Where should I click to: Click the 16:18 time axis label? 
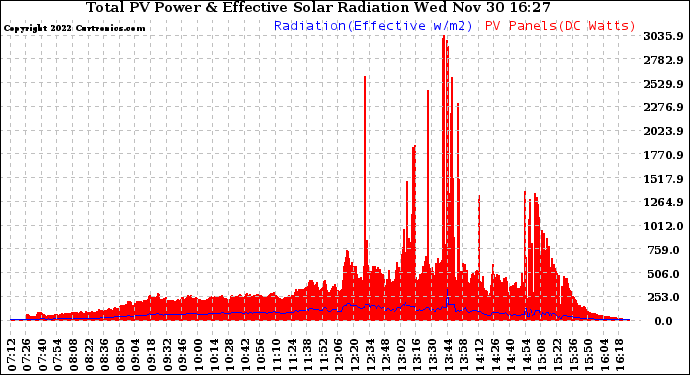pos(620,355)
